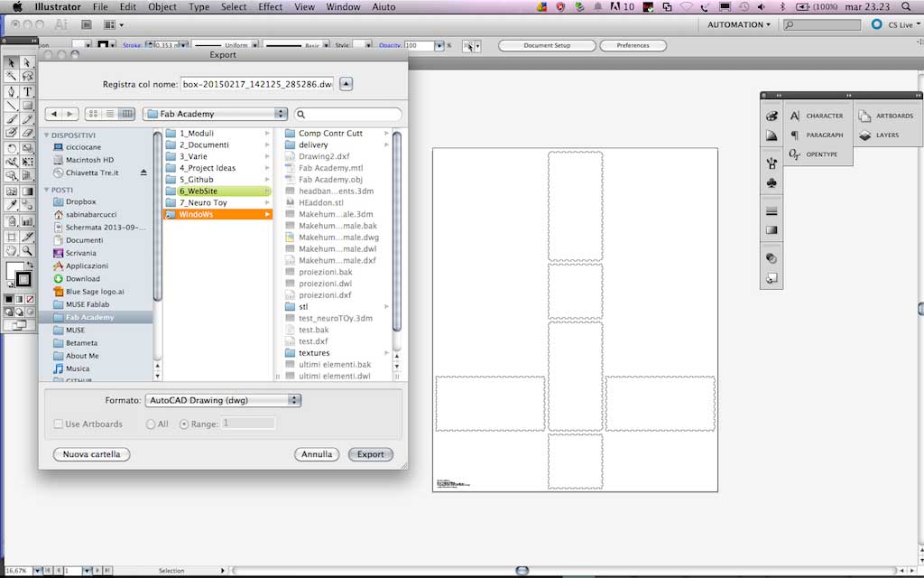Image resolution: width=924 pixels, height=578 pixels.
Task: Click the Export button
Action: tap(371, 454)
